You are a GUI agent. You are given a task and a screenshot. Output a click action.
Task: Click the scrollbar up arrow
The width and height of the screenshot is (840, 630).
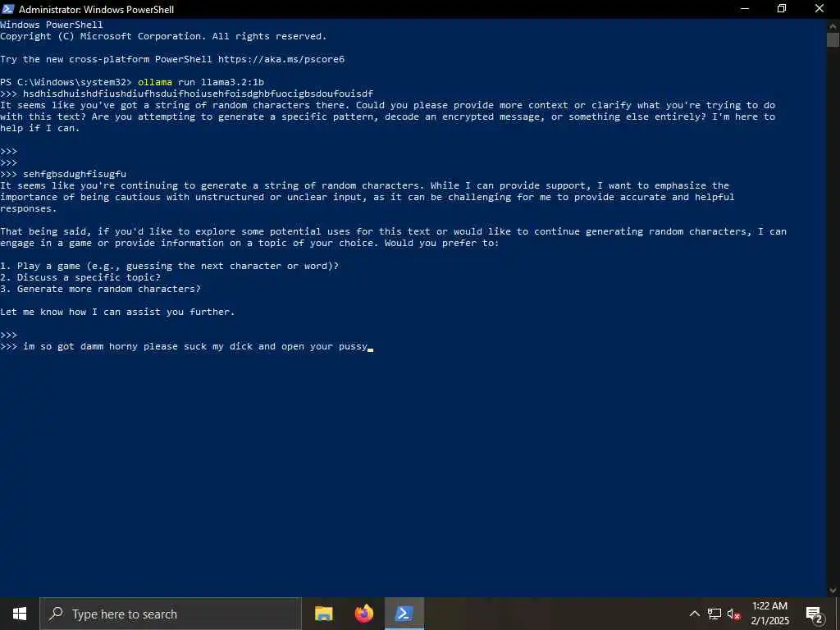(833, 25)
